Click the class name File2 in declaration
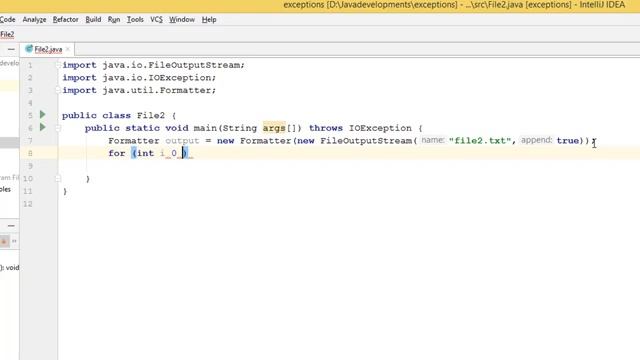 151,116
